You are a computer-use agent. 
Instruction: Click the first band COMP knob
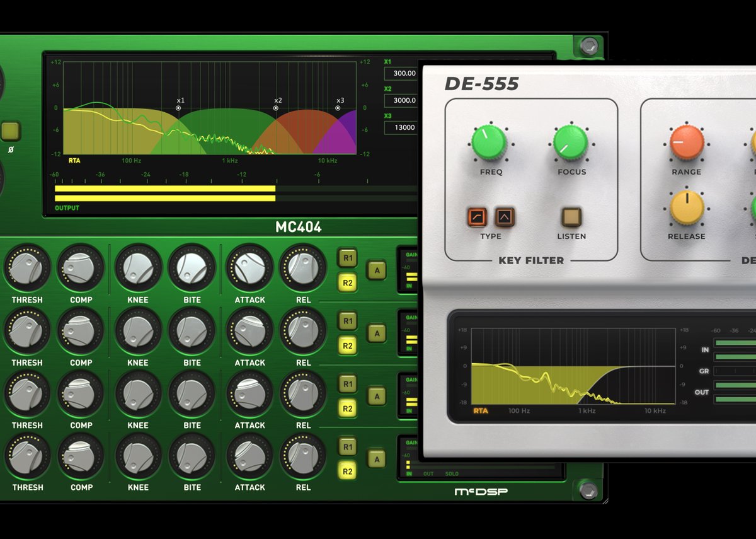pos(81,268)
